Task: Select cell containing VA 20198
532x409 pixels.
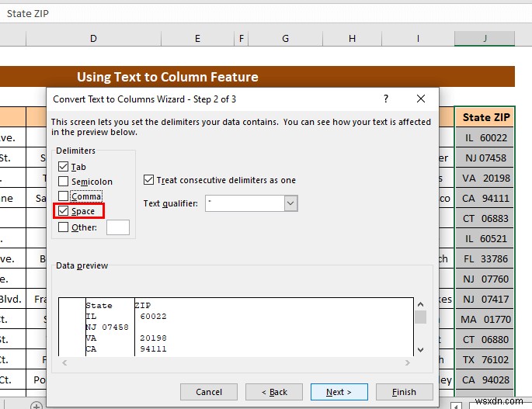Action: 485,178
